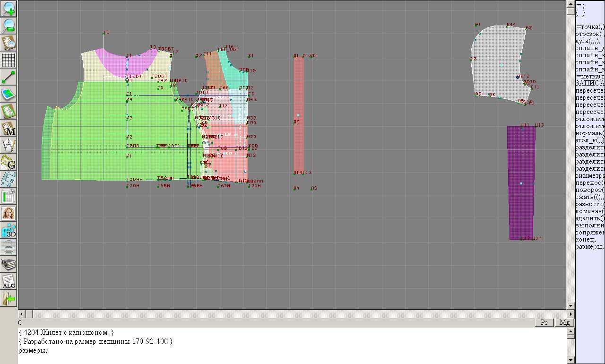This screenshot has width=605, height=364.
Task: Launch the 3D view icon
Action: [9, 230]
